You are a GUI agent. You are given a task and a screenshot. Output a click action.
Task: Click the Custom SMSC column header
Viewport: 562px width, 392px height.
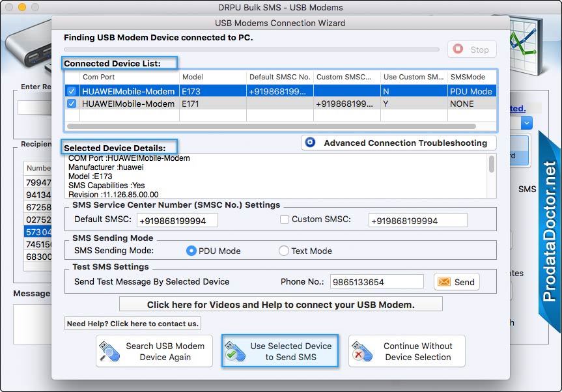[x=346, y=77]
